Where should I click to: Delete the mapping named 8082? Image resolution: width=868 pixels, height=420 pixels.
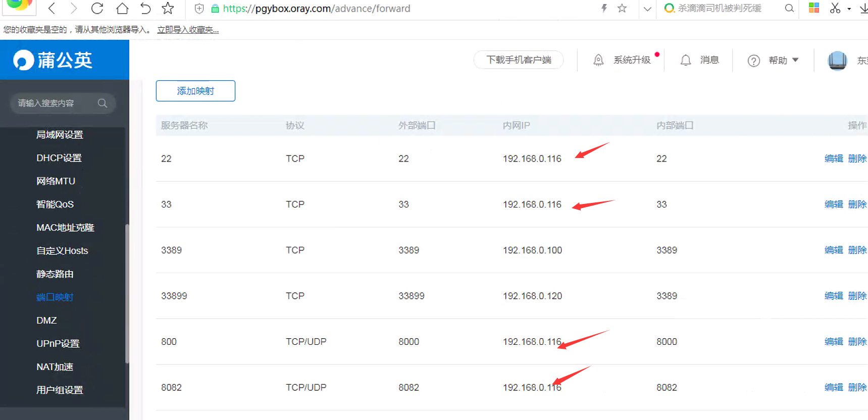coord(857,388)
